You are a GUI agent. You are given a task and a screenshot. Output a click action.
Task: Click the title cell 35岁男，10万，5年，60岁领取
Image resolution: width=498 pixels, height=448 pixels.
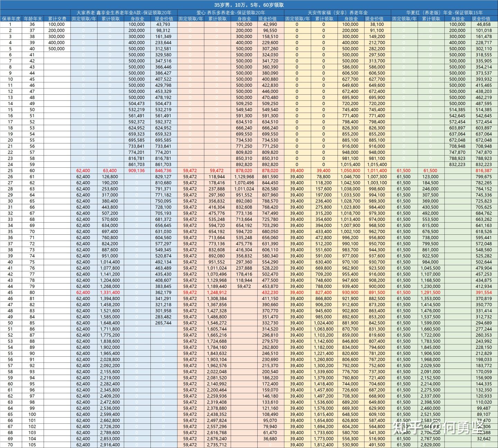[x=249, y=5]
